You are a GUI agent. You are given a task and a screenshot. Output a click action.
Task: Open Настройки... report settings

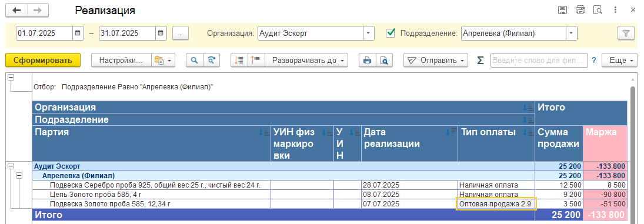pyautogui.click(x=121, y=61)
